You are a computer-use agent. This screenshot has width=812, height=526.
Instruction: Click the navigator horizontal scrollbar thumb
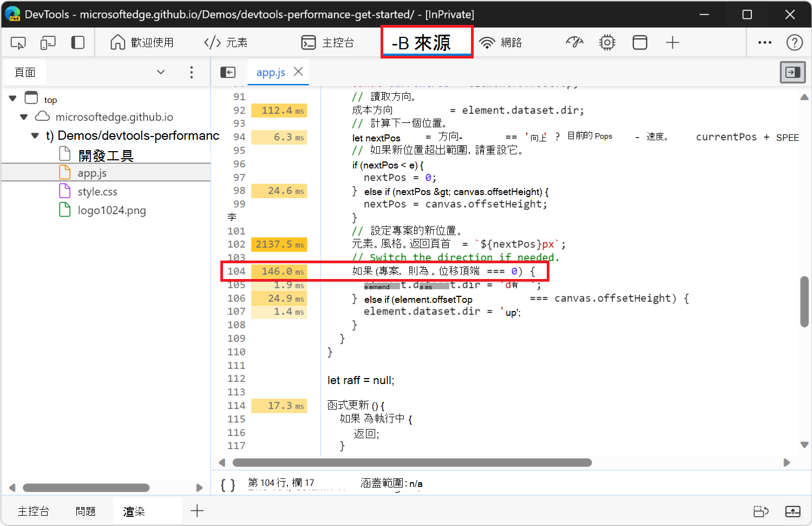[86, 488]
